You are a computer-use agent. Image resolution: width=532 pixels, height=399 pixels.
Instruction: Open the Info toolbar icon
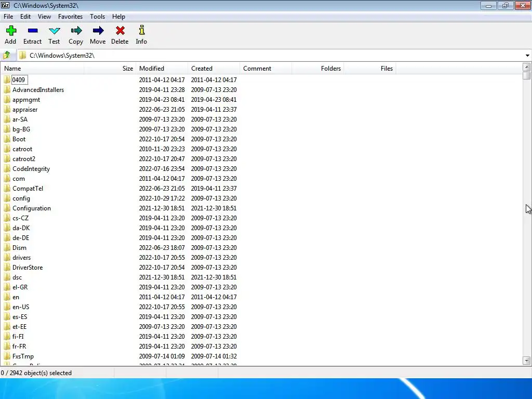(142, 30)
